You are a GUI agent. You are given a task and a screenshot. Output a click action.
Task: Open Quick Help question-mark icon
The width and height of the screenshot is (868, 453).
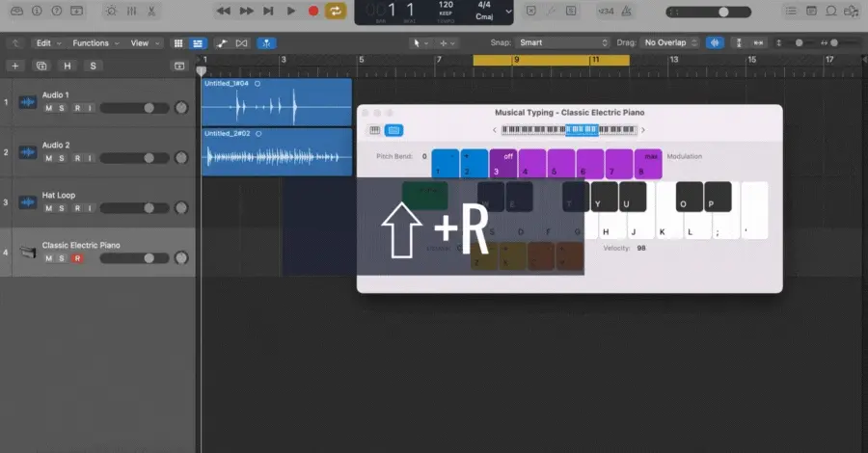[x=57, y=11]
